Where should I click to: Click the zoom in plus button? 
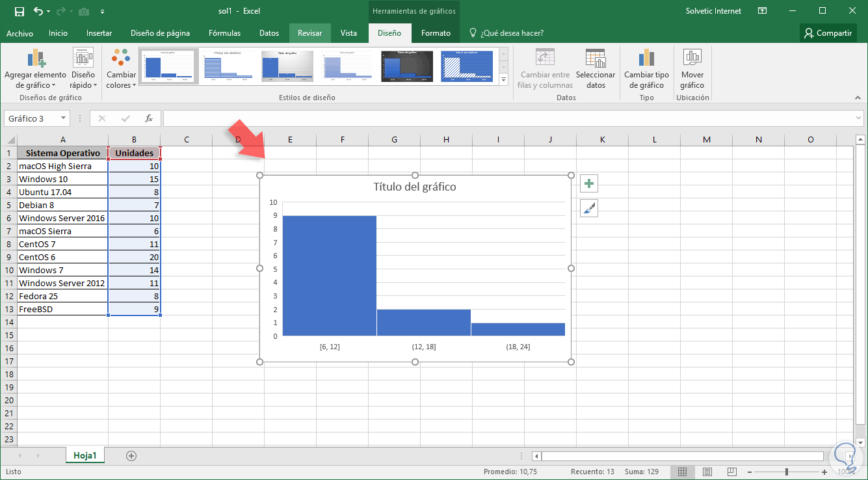pos(824,472)
